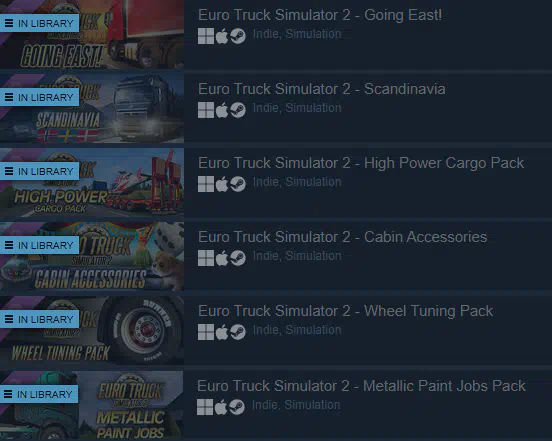Click the Windows icon under Scandinavia
552x441 pixels.
coord(206,110)
